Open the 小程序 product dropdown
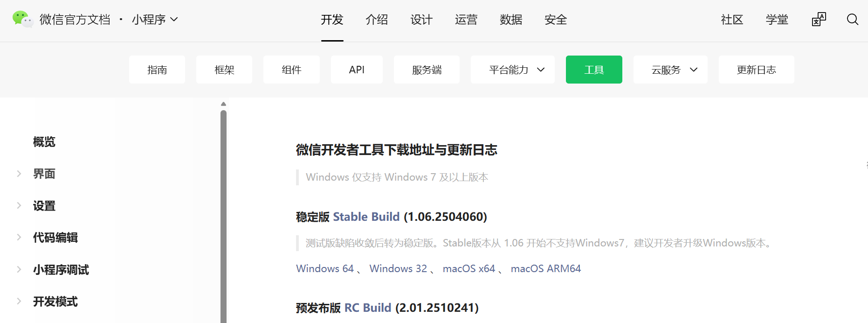 [x=155, y=20]
